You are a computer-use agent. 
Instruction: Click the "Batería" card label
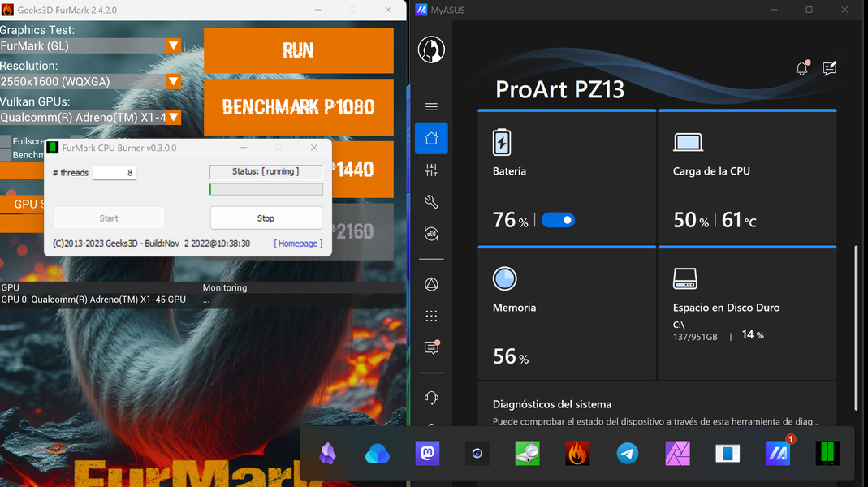click(x=509, y=171)
